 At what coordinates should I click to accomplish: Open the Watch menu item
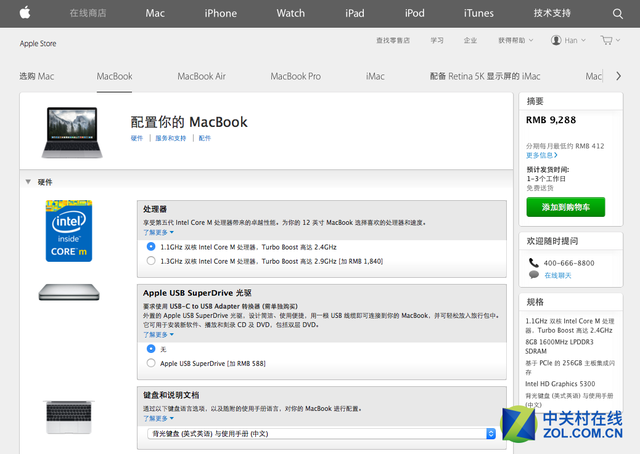[x=291, y=13]
